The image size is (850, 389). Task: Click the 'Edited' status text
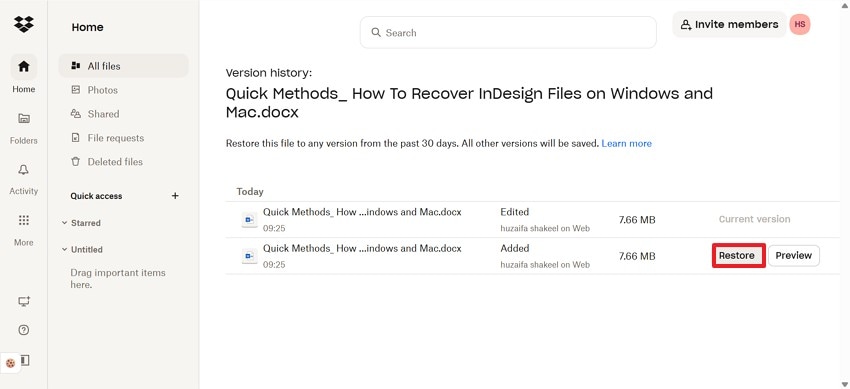coord(514,212)
